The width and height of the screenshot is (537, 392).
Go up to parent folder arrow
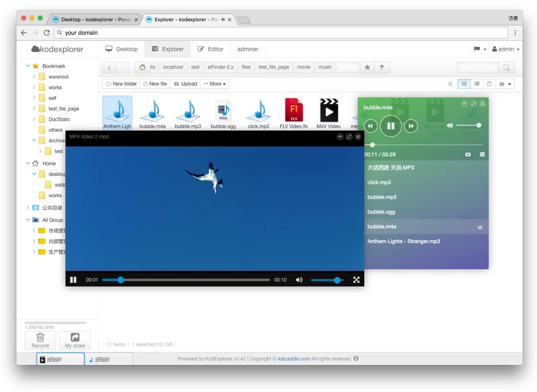point(382,67)
